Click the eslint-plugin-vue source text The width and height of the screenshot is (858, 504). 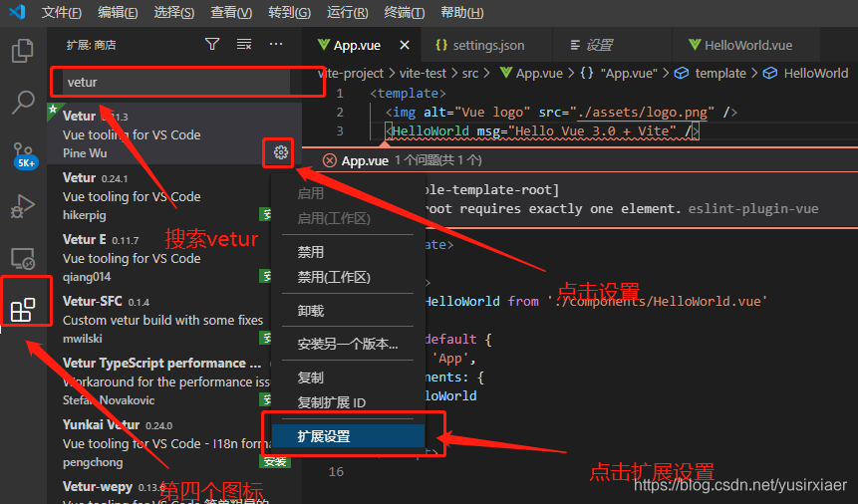tap(753, 208)
